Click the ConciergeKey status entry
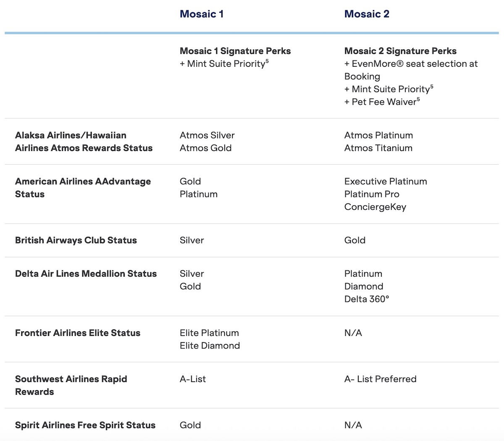Image resolution: width=504 pixels, height=441 pixels. pos(375,207)
